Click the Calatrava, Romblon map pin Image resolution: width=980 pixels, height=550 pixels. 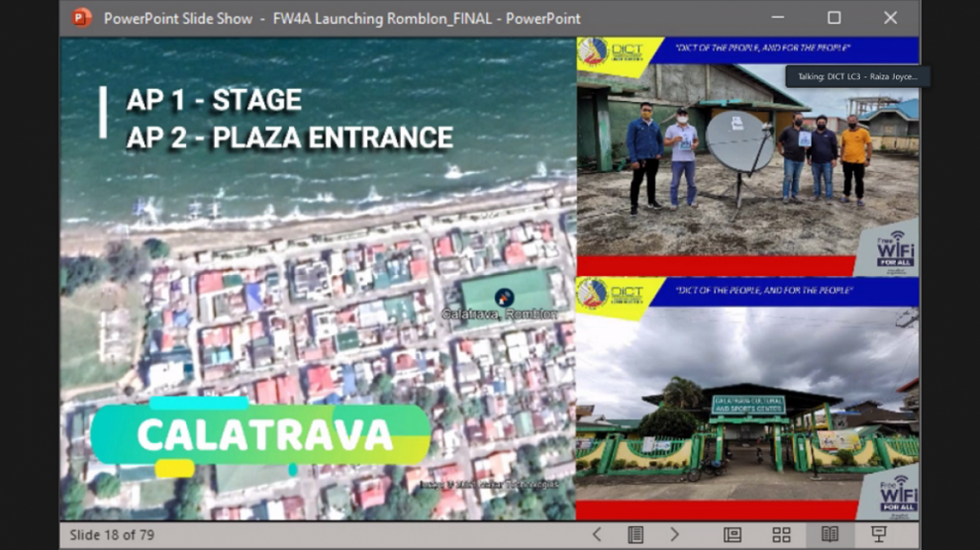(504, 297)
